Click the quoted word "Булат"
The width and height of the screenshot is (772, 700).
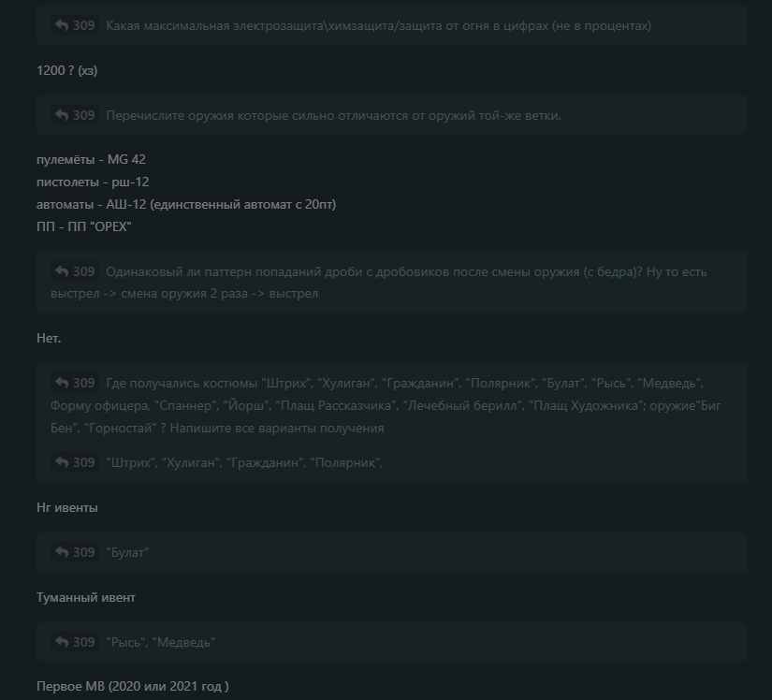click(127, 552)
